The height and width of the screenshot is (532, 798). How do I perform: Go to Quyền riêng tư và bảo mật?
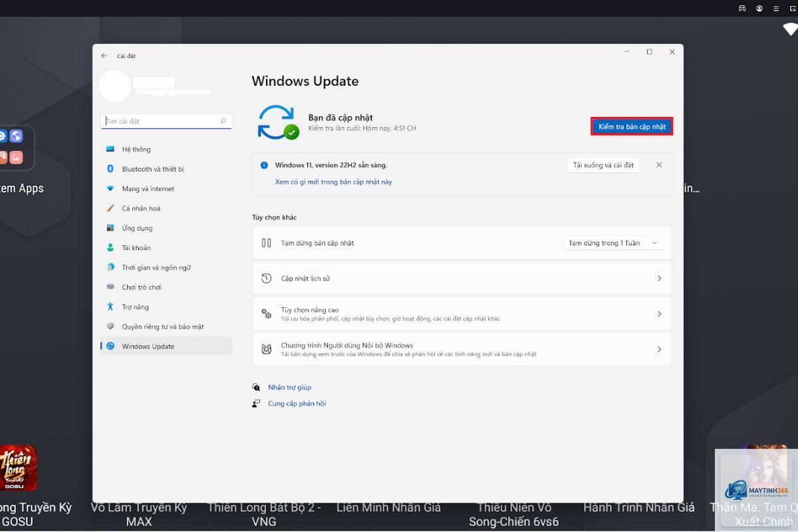(x=166, y=327)
